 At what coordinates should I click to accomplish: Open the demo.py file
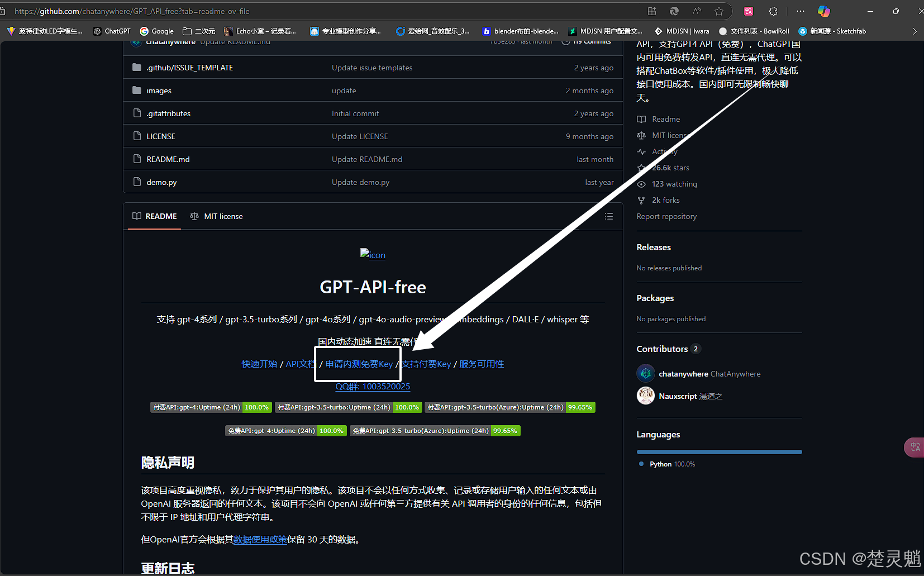(x=161, y=182)
